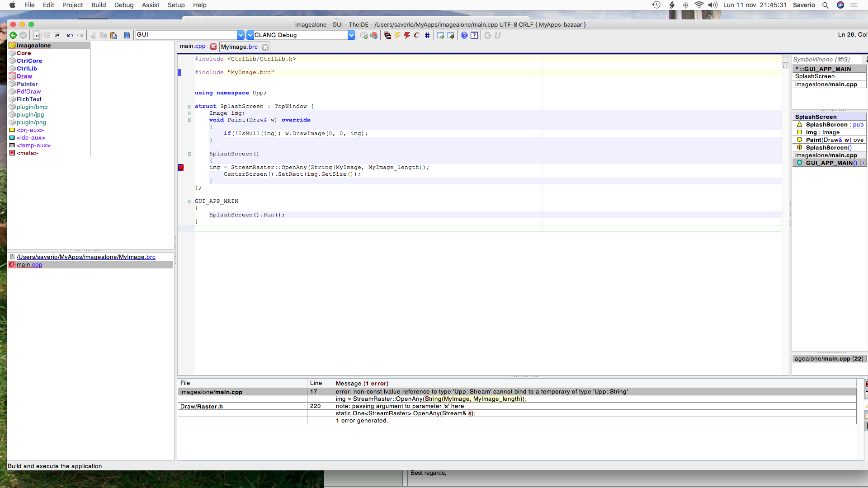This screenshot has height=488, width=868.
Task: Toggle fold marker beside GUI_APP_MAIN line
Action: click(189, 202)
